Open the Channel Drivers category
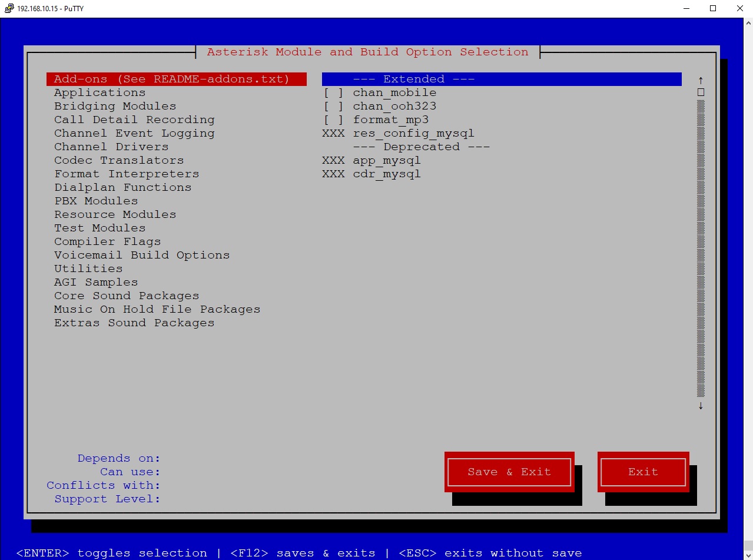 click(x=111, y=147)
